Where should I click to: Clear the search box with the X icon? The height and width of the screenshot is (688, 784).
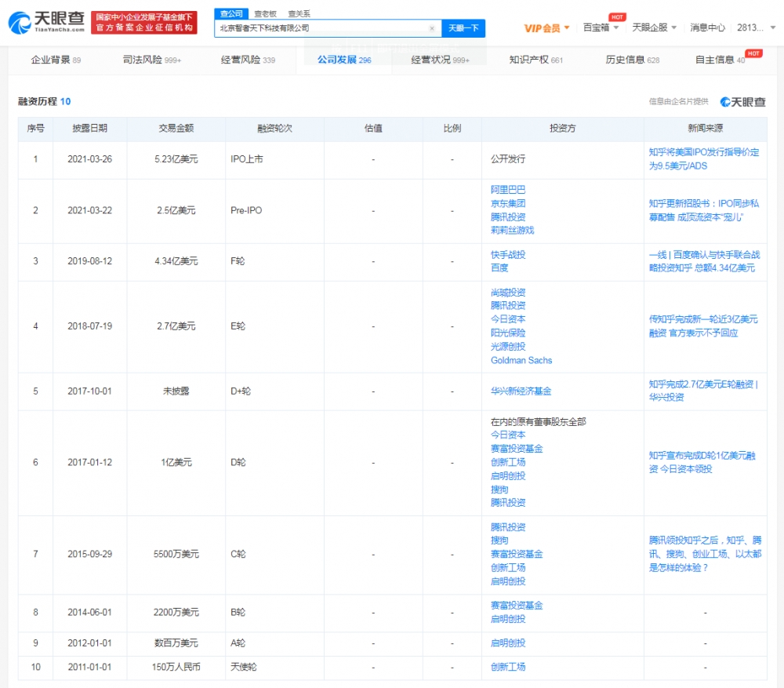(x=432, y=28)
